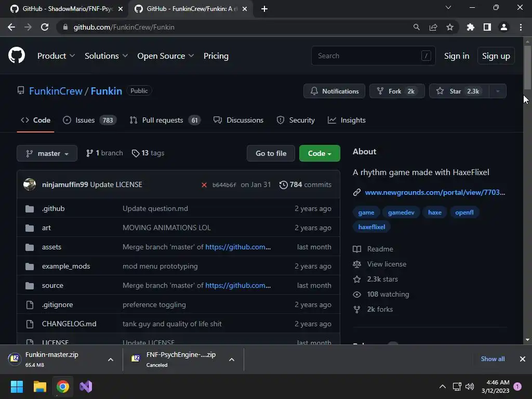Image resolution: width=532 pixels, height=399 pixels.
Task: Expand Funkin-master.zip download options chevron
Action: [x=111, y=360]
